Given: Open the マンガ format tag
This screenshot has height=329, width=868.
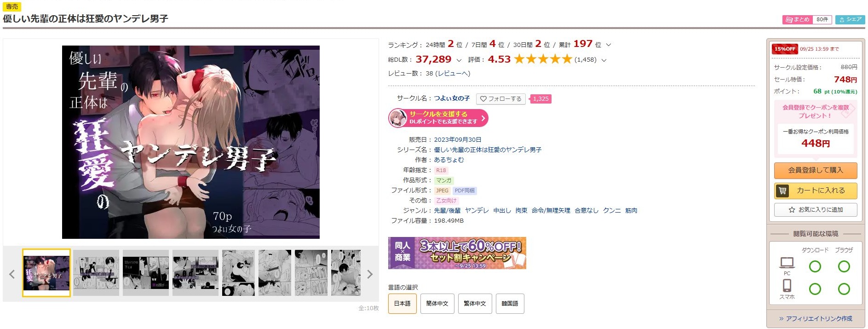Looking at the screenshot, I should tap(444, 180).
